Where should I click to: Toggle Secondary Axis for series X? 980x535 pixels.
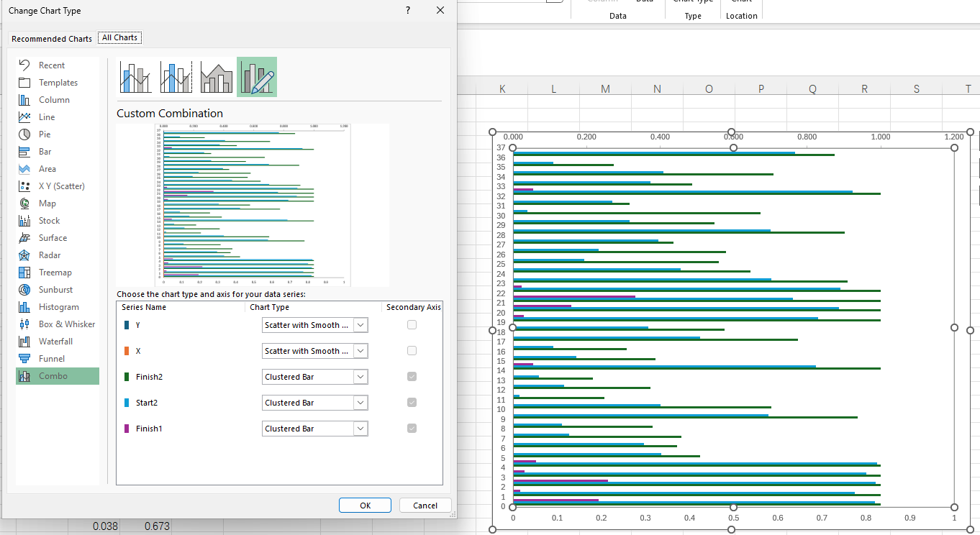[x=412, y=351]
